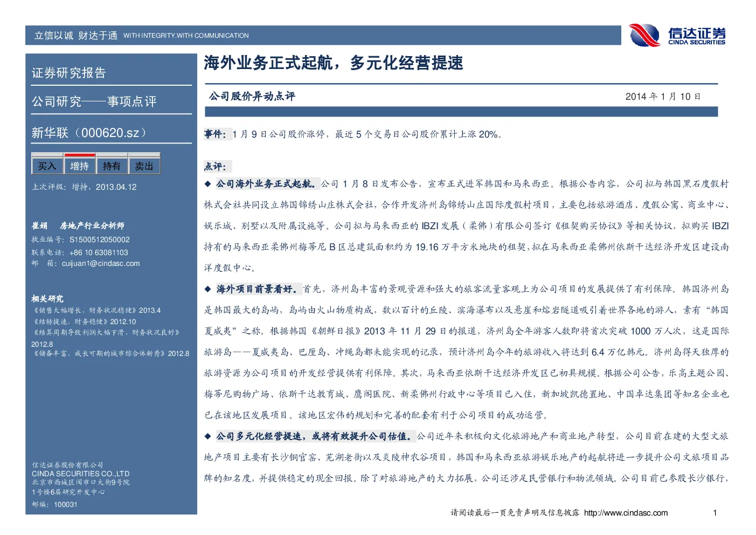This screenshot has height=535, width=756.
Task: Click related report 《结转提速、财务稳健》2012.10
Action: point(84,321)
